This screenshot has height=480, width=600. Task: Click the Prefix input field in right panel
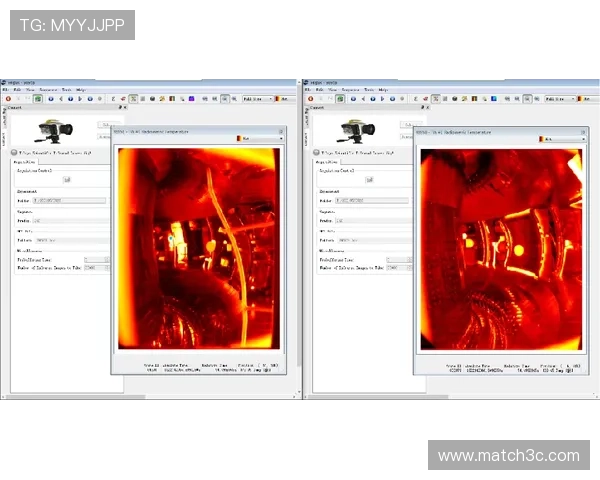point(370,221)
